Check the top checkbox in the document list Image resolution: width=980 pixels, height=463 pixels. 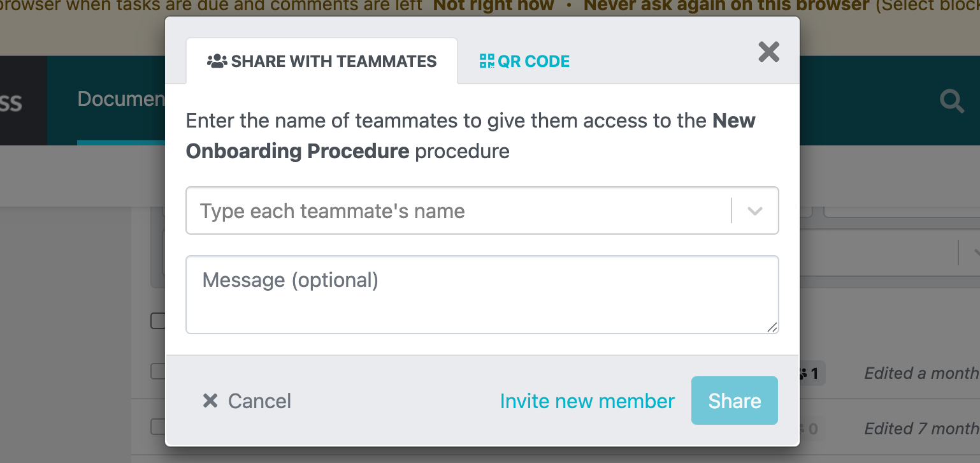click(158, 321)
